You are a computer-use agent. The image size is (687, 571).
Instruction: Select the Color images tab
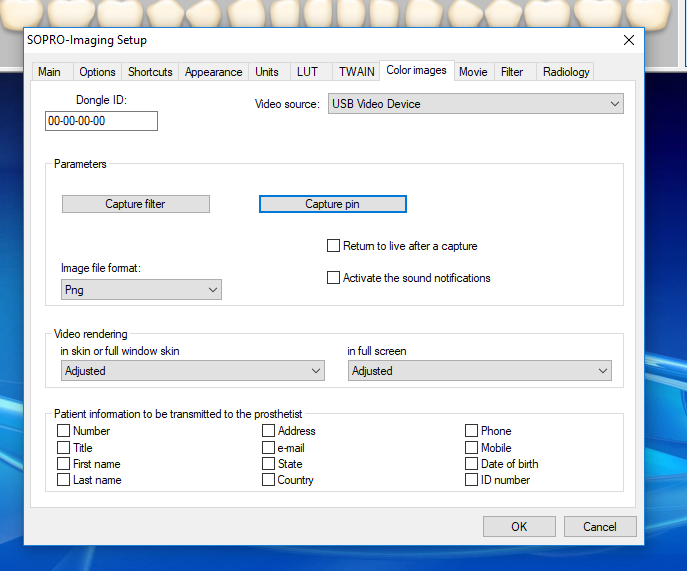[416, 70]
